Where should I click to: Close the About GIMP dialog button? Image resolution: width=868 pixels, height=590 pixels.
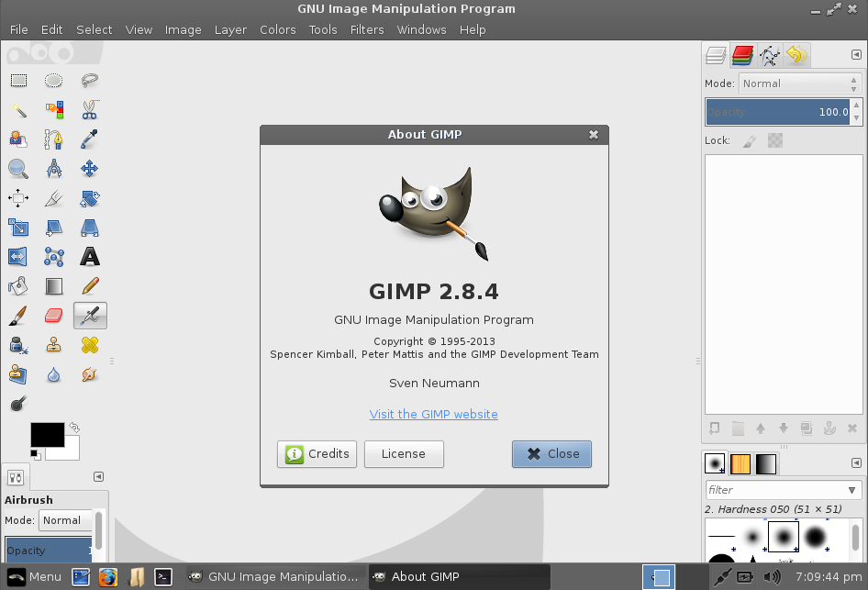point(552,454)
